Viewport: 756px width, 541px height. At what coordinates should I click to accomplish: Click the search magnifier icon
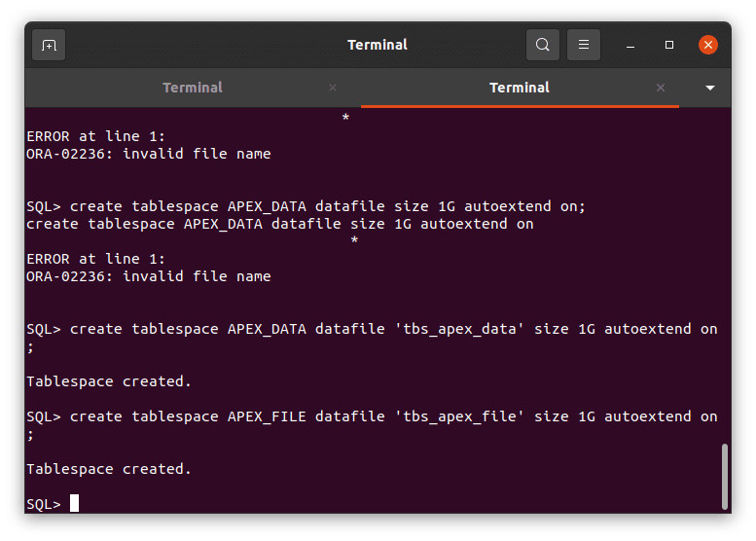click(x=542, y=45)
